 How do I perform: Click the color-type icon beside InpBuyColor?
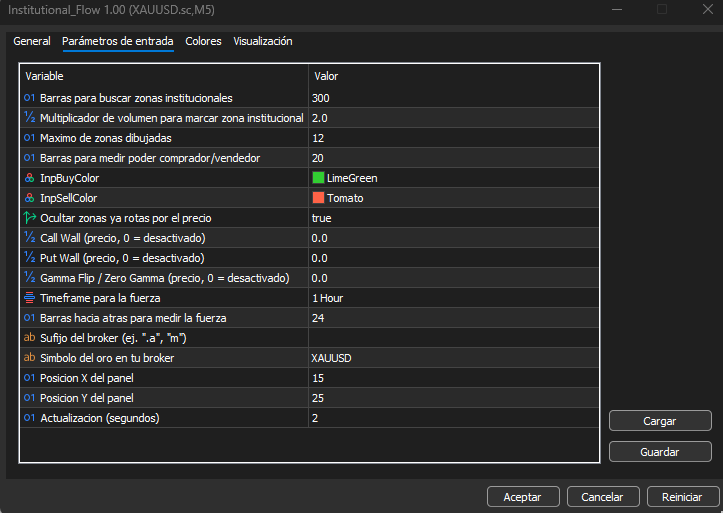click(30, 178)
